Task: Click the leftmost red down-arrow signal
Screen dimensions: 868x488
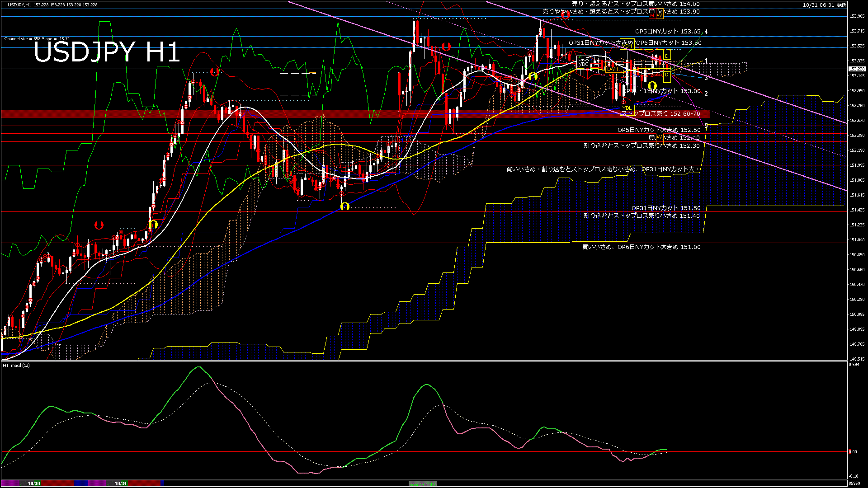Action: (x=99, y=225)
